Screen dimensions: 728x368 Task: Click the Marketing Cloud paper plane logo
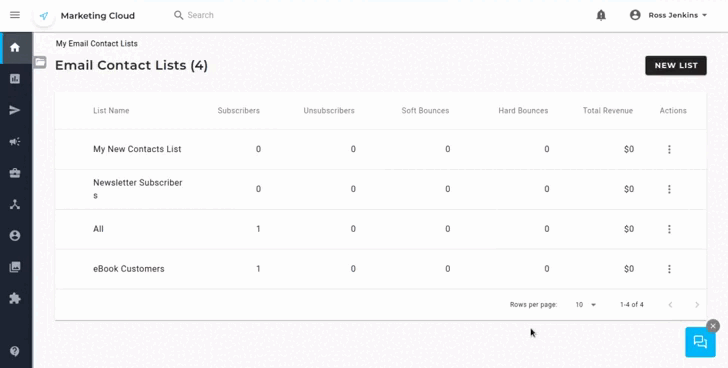pyautogui.click(x=44, y=16)
